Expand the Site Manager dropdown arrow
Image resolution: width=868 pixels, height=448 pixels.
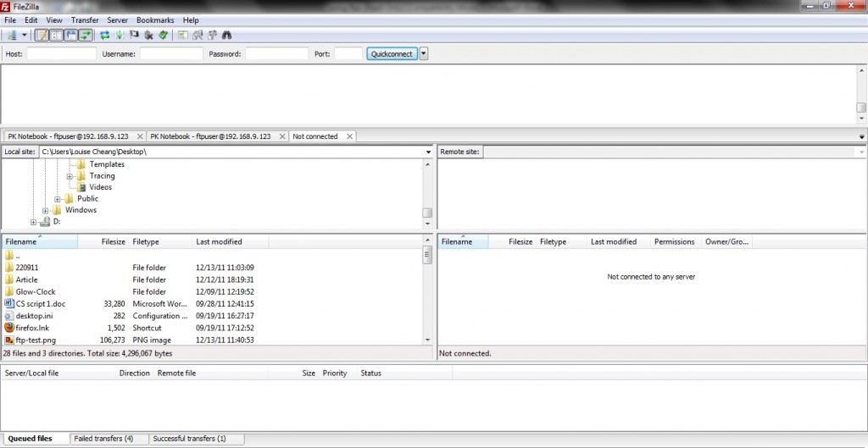point(25,36)
